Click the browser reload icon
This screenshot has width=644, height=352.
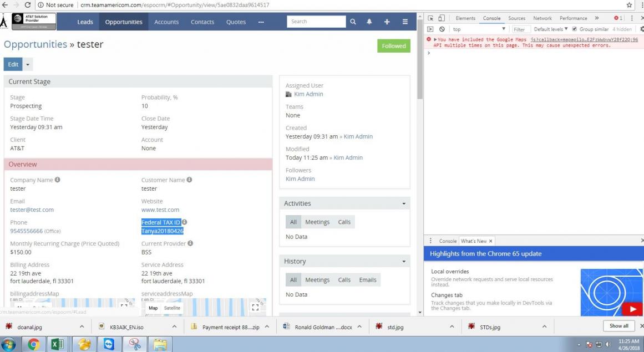click(28, 5)
